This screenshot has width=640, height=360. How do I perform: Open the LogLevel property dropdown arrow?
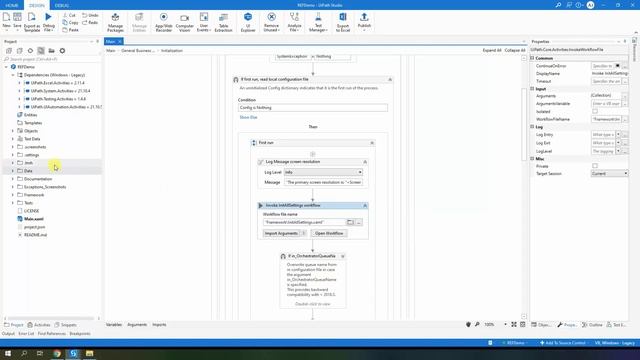[618, 151]
